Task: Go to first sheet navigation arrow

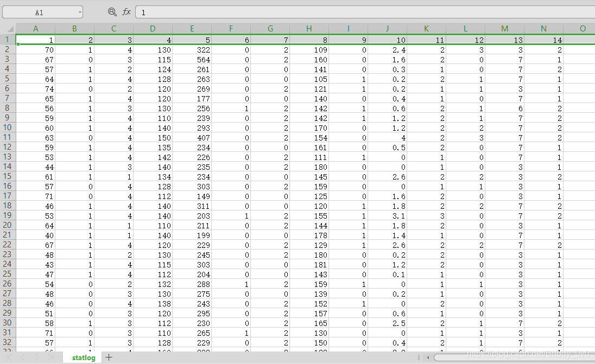Action: [x=9, y=357]
